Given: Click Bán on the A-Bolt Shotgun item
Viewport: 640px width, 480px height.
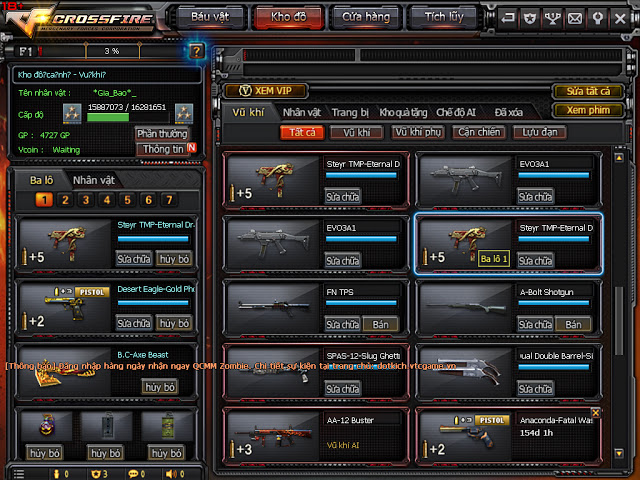Looking at the screenshot, I should 573,324.
